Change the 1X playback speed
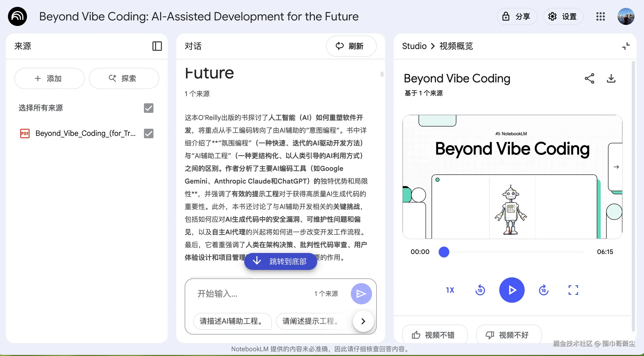The image size is (644, 356). click(450, 290)
